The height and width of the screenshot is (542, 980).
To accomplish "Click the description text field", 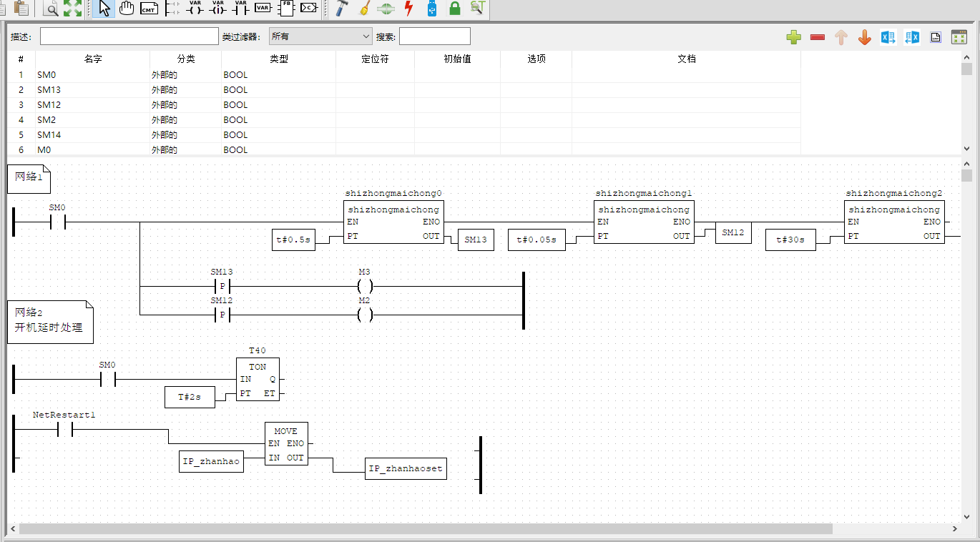I will click(129, 36).
